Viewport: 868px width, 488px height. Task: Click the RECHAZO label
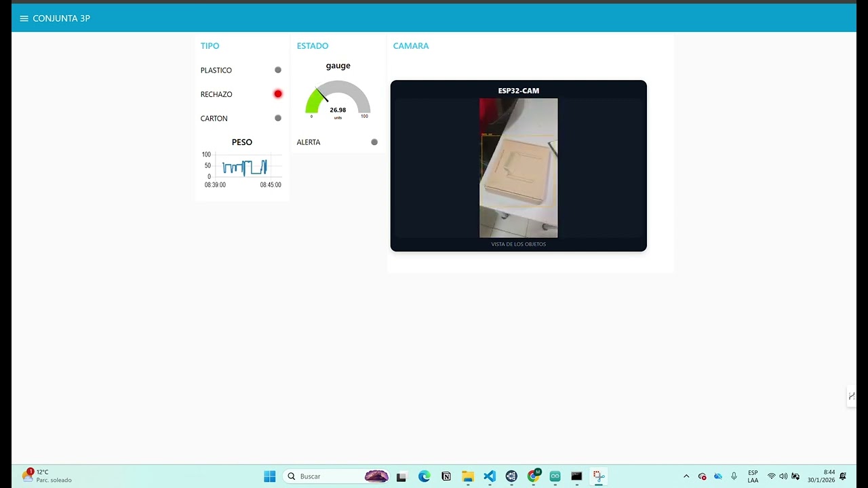tap(216, 95)
